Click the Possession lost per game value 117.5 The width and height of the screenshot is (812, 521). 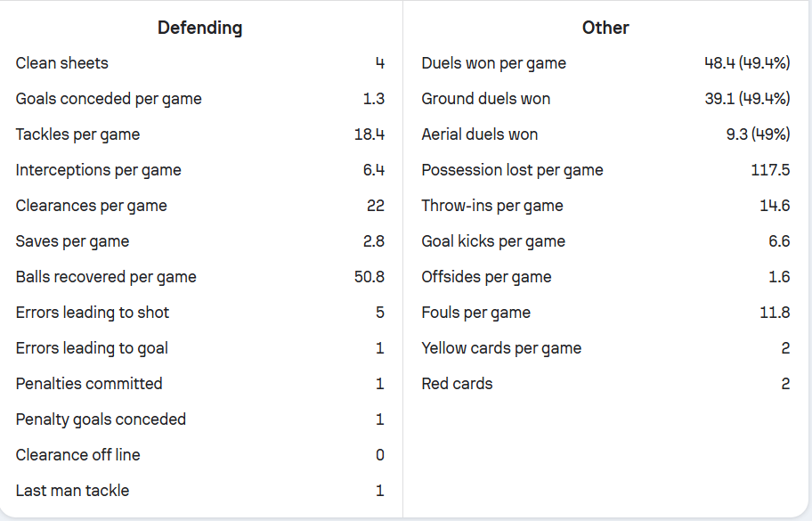pos(770,170)
